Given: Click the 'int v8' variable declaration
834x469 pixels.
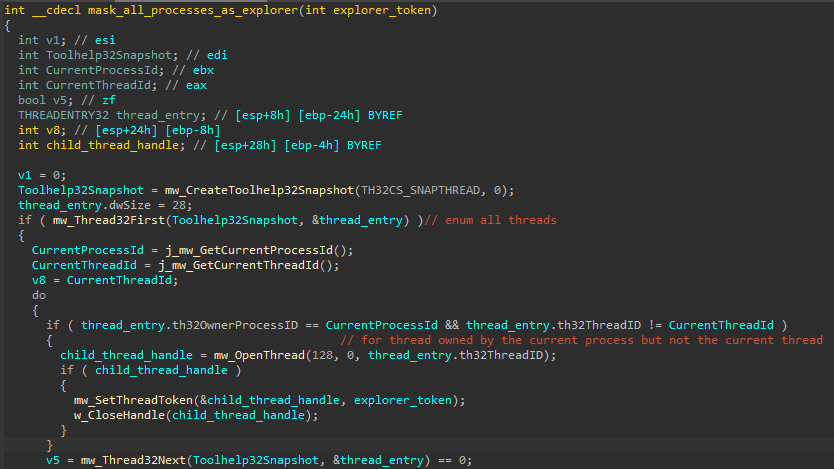Looking at the screenshot, I should (x=38, y=130).
